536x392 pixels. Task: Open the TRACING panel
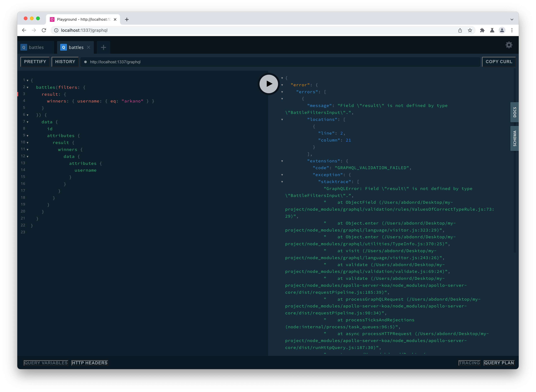coord(469,363)
